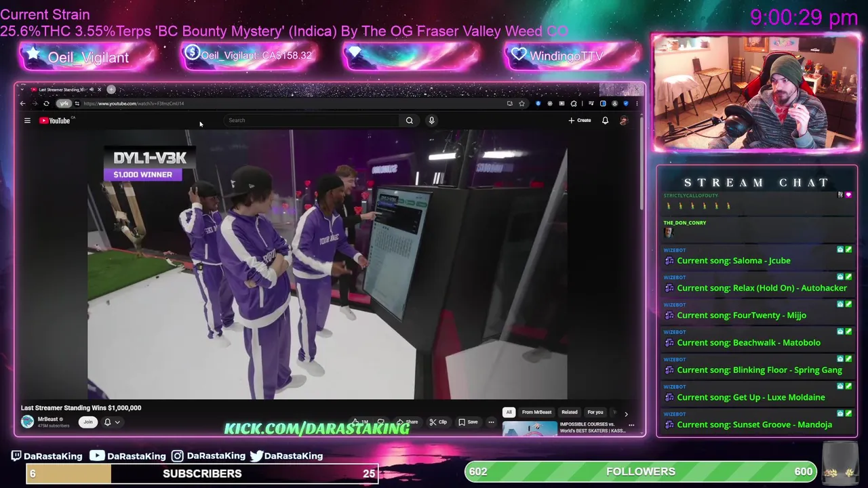This screenshot has height=488, width=868.
Task: Click the site info icon in address bar
Action: pyautogui.click(x=77, y=104)
